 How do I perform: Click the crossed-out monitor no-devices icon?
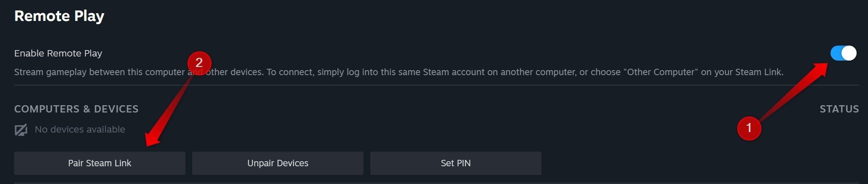[x=21, y=130]
